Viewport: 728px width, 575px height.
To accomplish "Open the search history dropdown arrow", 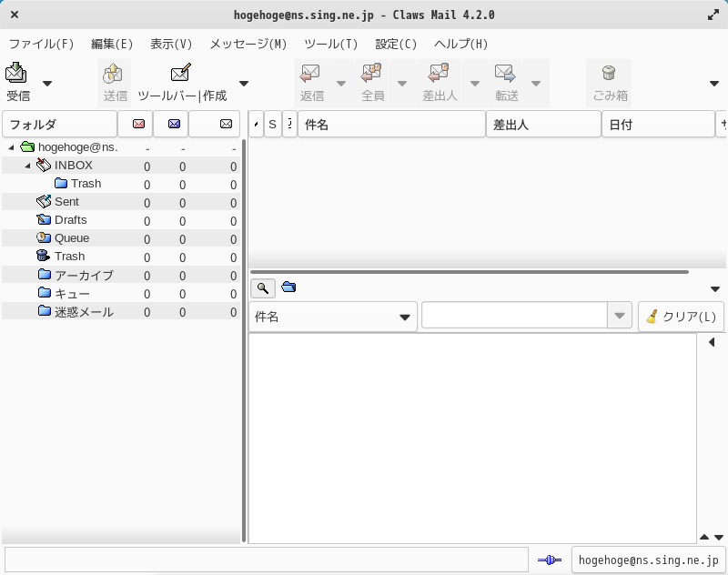I will coord(620,316).
